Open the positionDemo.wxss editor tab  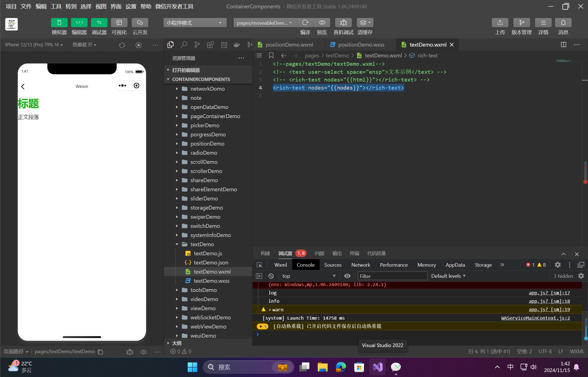click(x=361, y=45)
